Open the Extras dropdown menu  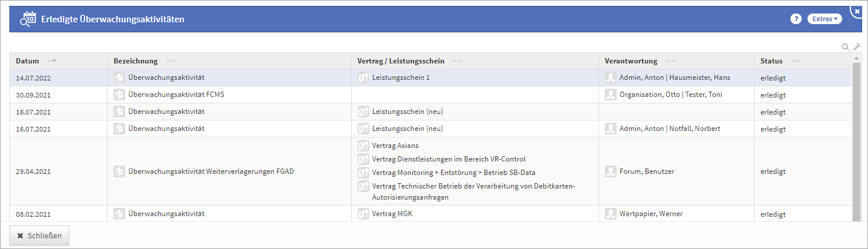pyautogui.click(x=824, y=19)
